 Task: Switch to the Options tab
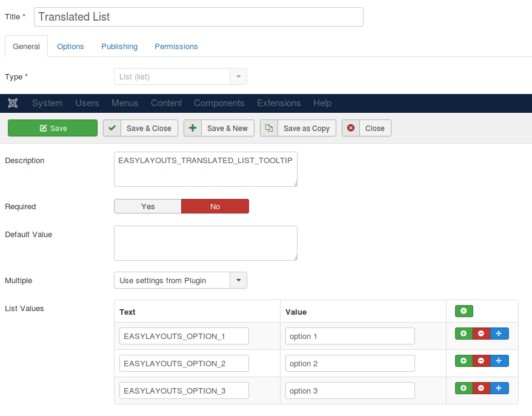coord(70,47)
